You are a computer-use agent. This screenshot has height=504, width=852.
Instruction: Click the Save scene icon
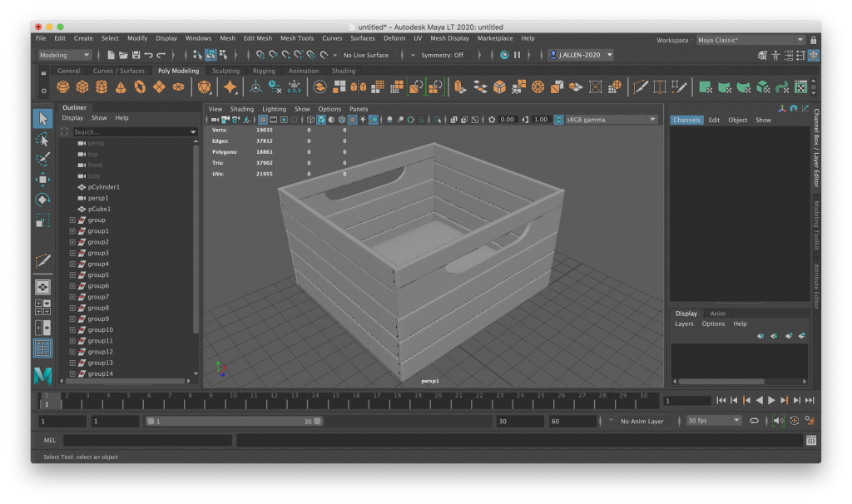[x=136, y=55]
